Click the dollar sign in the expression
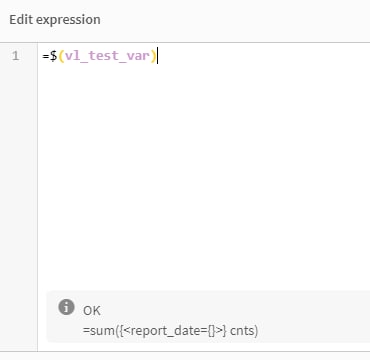The image size is (370, 360). [x=53, y=56]
